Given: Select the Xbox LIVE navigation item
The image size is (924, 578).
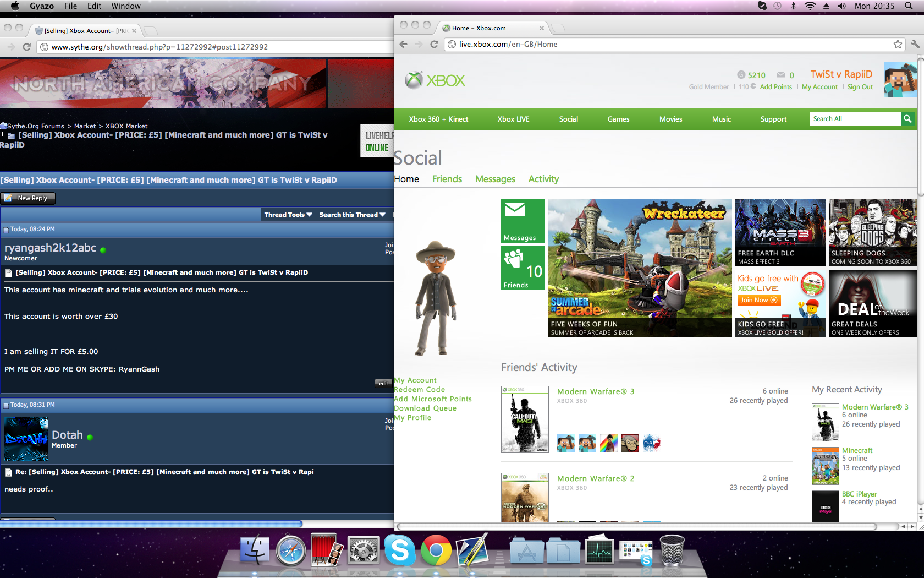Looking at the screenshot, I should [x=513, y=119].
